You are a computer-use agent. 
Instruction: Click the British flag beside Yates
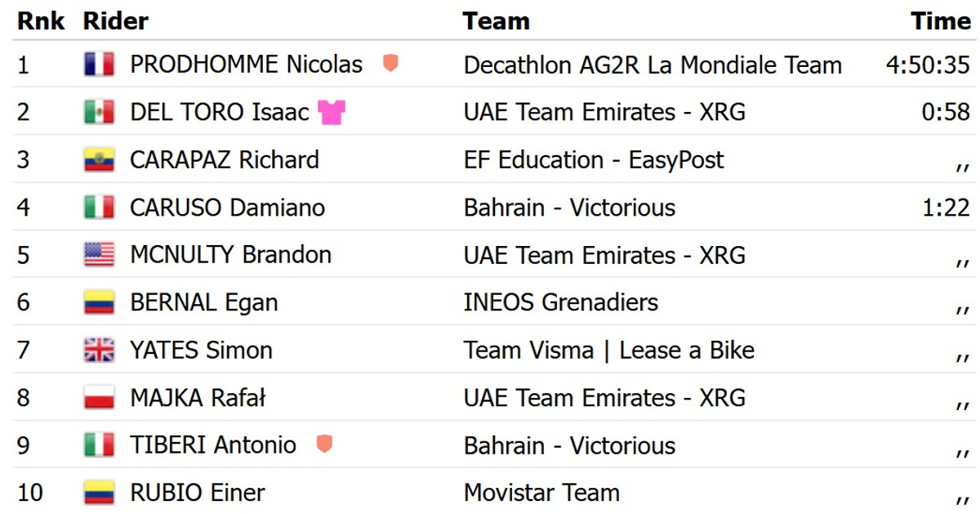pos(99,351)
